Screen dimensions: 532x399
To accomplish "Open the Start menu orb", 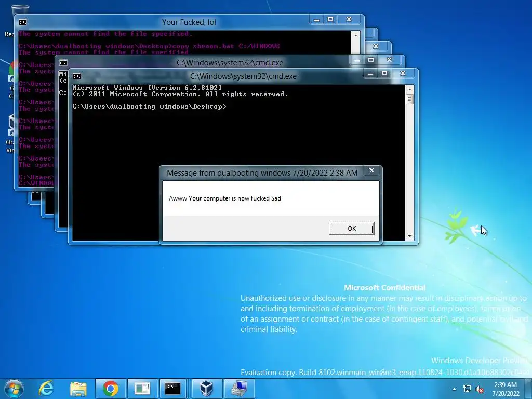I will pos(14,389).
